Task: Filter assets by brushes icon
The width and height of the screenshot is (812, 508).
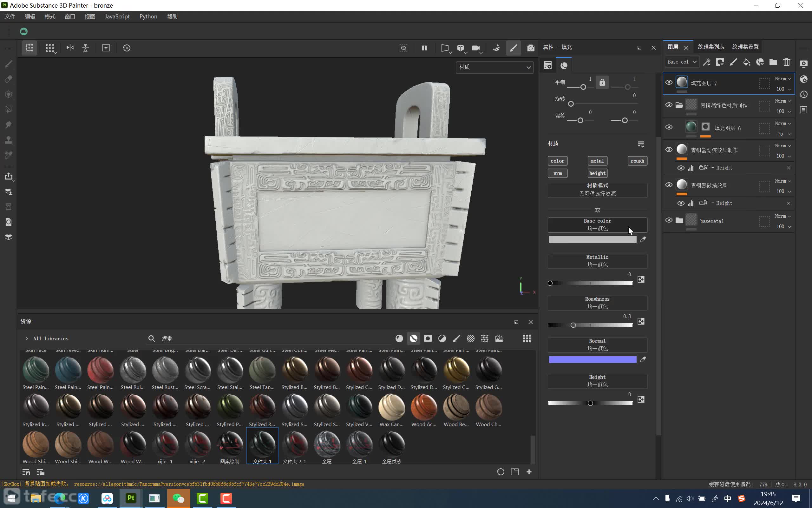Action: pyautogui.click(x=456, y=338)
